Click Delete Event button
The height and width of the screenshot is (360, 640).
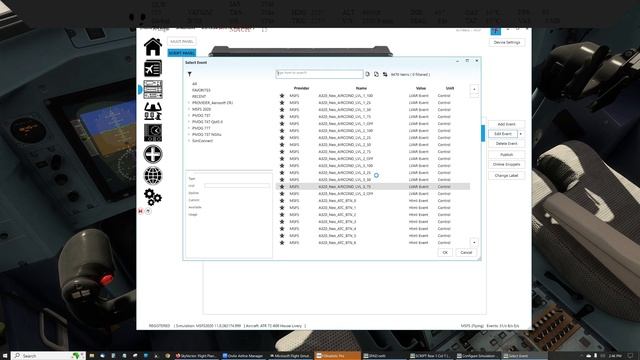click(506, 144)
